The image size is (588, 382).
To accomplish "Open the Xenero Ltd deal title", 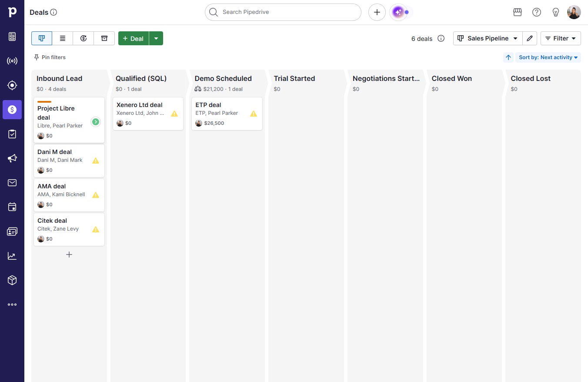I will click(x=139, y=105).
